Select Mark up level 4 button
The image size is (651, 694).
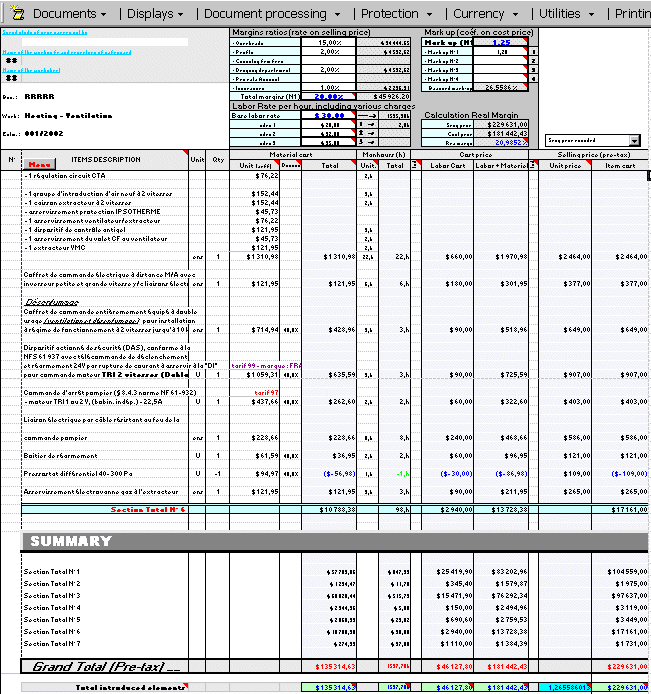[x=534, y=79]
